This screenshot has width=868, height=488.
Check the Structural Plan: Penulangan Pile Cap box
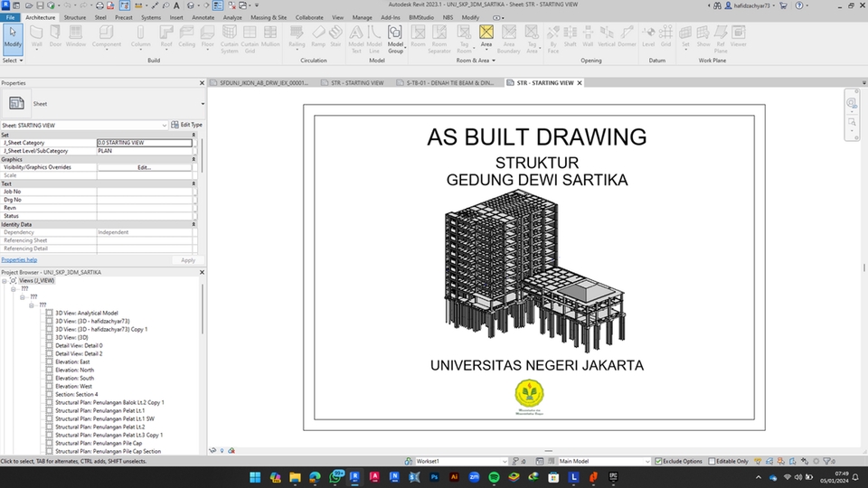tap(49, 443)
